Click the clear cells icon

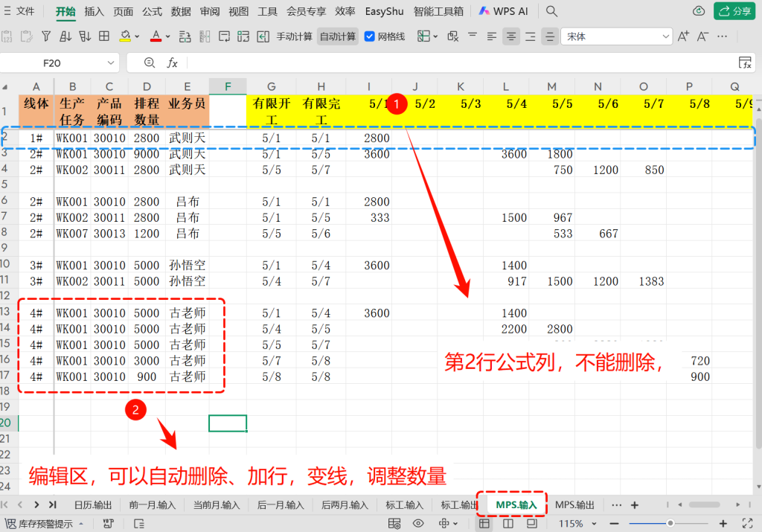point(453,36)
